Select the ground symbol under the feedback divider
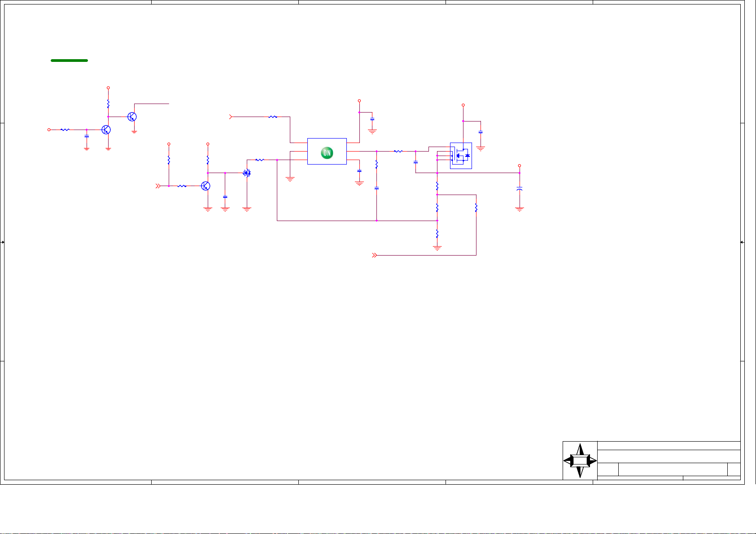Image resolution: width=756 pixels, height=534 pixels. [x=437, y=248]
